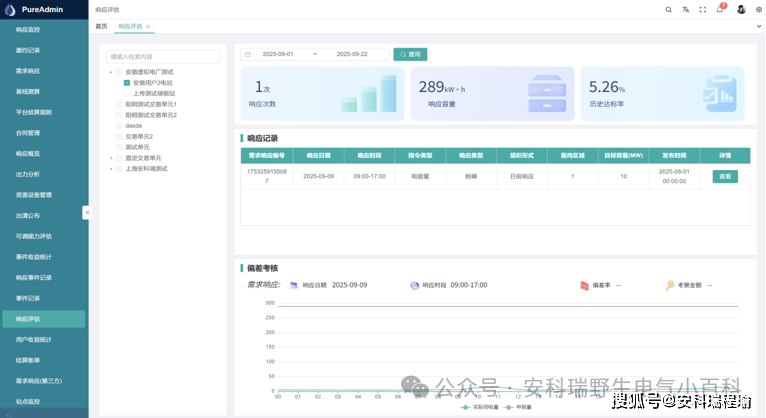Image resolution: width=766 pixels, height=418 pixels.
Task: Open the settings gear in the header
Action: tap(759, 9)
